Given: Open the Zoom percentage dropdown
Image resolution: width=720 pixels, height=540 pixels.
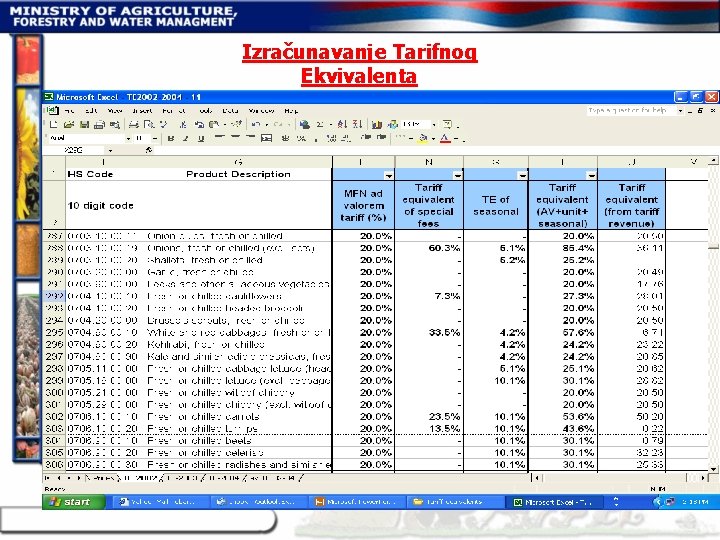Looking at the screenshot, I should [x=433, y=124].
